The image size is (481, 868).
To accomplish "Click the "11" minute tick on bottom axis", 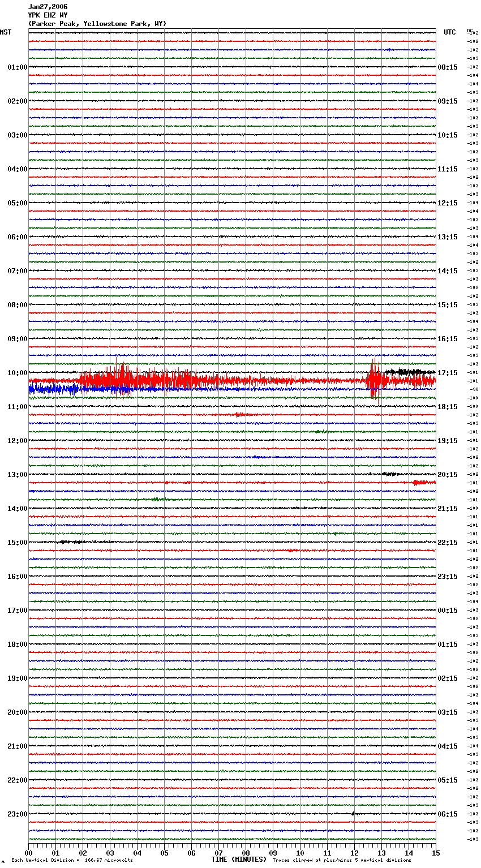I will pos(327,853).
